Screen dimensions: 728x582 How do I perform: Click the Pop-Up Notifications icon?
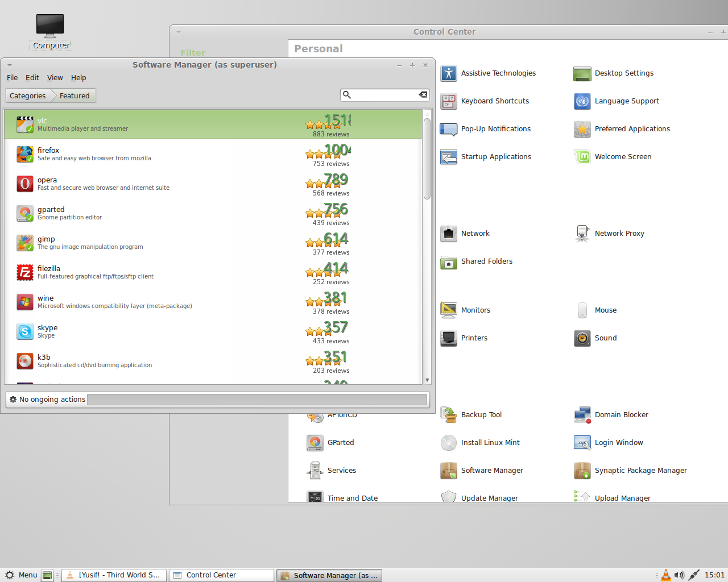[x=449, y=129]
